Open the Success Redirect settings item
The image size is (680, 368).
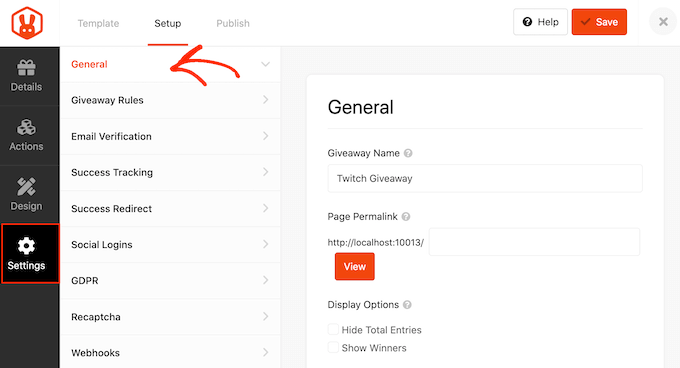pyautogui.click(x=170, y=208)
